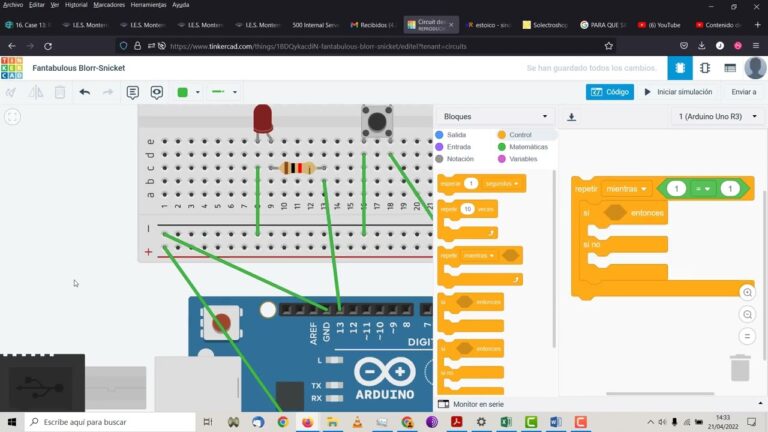
Task: Toggle notes visibility icon
Action: pos(157,92)
